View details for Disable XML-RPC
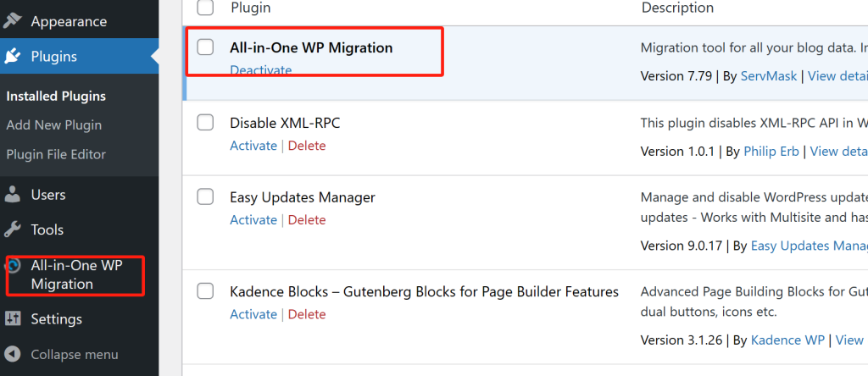 click(x=839, y=151)
